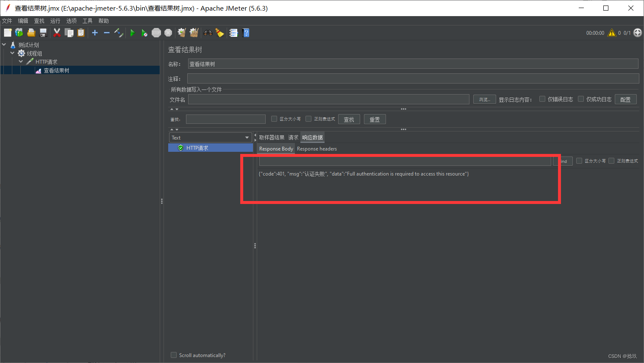The image size is (644, 363).
Task: Focus the 文件名 input field
Action: click(x=329, y=99)
